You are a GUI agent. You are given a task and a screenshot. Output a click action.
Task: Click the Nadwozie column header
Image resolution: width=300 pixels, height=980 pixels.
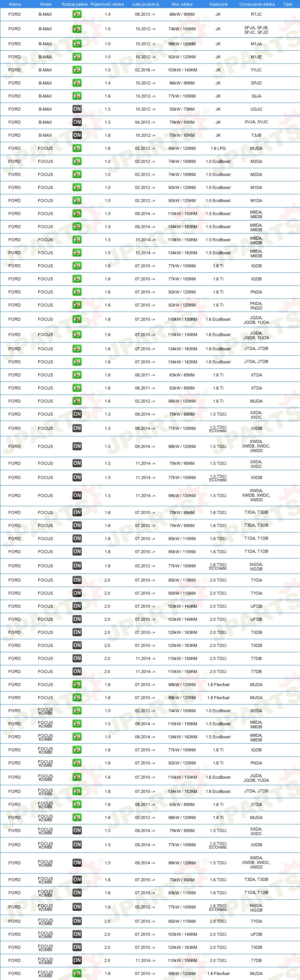coord(218,4)
